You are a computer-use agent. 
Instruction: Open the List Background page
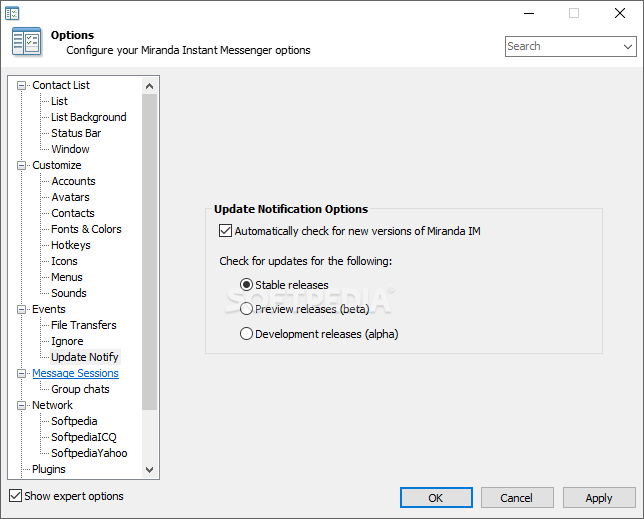[89, 117]
